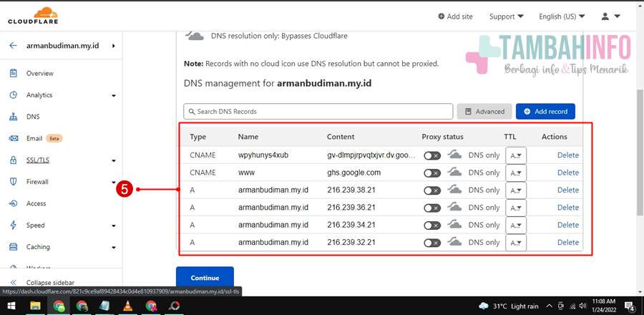The image size is (644, 315).
Task: Open TTL dropdown for 216.239.38.21 record
Action: point(516,190)
